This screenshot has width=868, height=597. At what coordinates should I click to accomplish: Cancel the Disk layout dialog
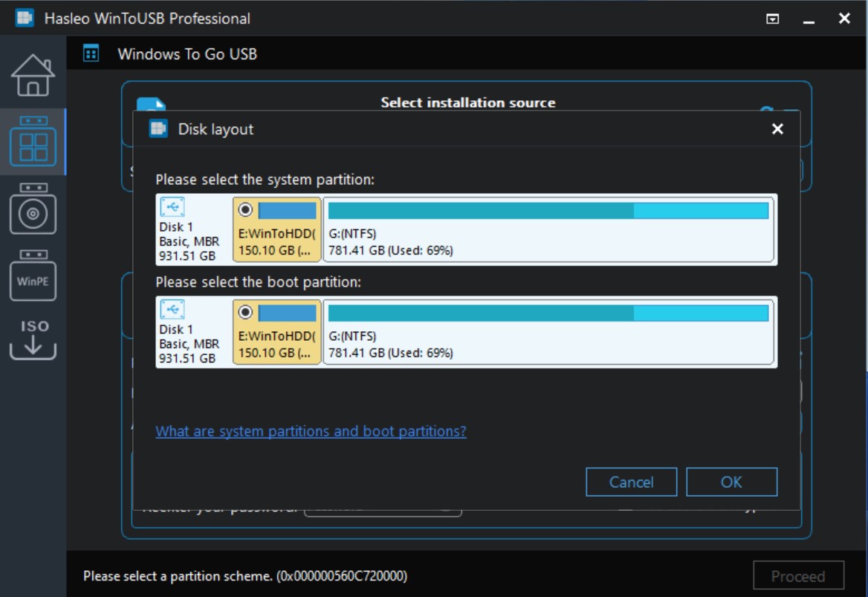631,482
